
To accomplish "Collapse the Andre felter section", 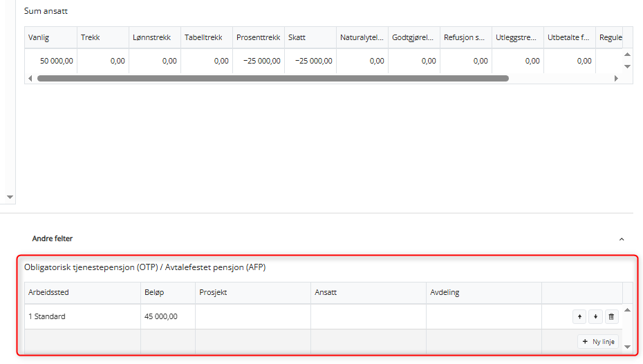I will 622,239.
